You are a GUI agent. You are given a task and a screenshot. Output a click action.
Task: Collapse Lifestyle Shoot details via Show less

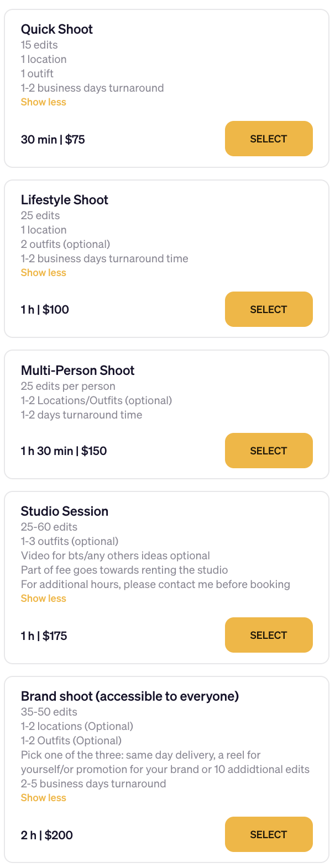coord(43,273)
